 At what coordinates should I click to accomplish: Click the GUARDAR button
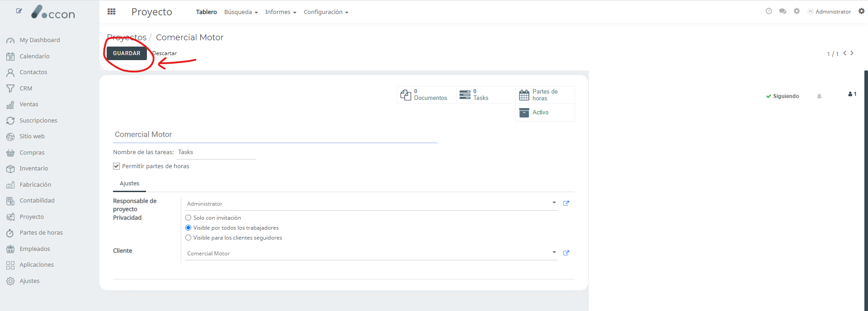127,53
